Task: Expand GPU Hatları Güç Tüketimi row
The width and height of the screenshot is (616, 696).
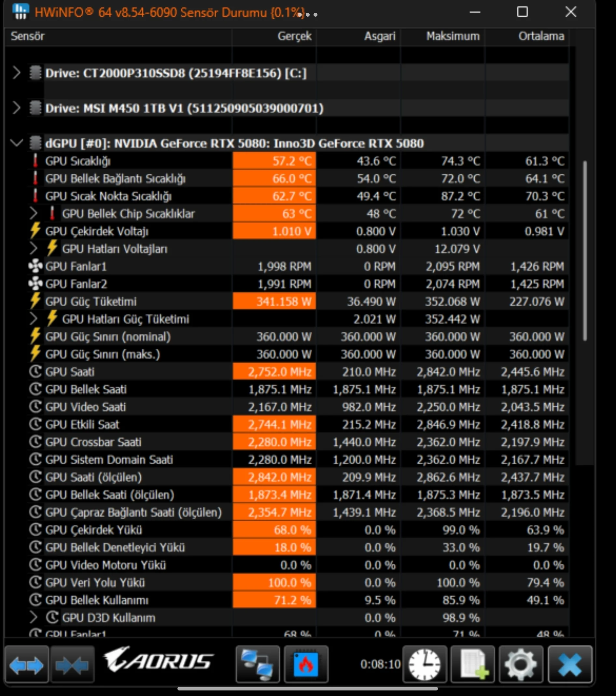Action: [33, 319]
